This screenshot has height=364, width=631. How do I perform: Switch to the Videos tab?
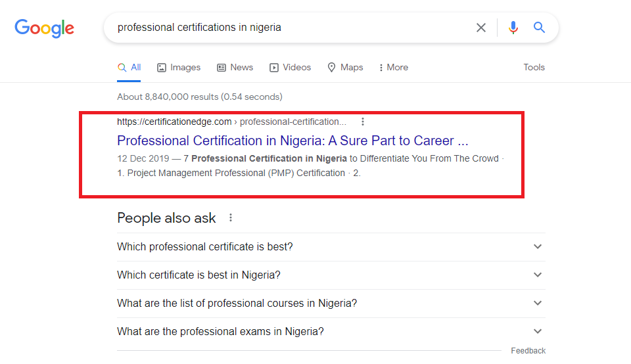pos(290,68)
